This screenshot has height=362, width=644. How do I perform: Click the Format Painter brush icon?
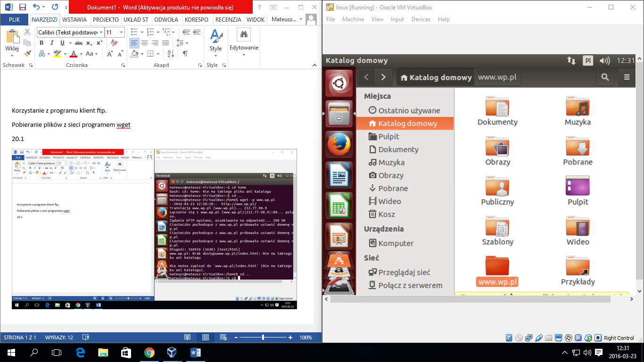point(27,54)
